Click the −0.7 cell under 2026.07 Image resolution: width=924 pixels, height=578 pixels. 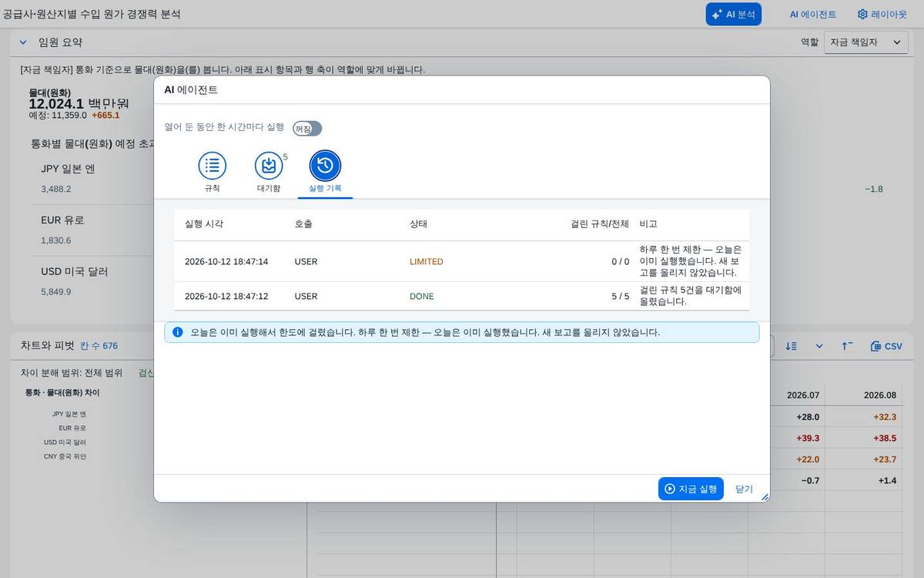click(x=810, y=480)
